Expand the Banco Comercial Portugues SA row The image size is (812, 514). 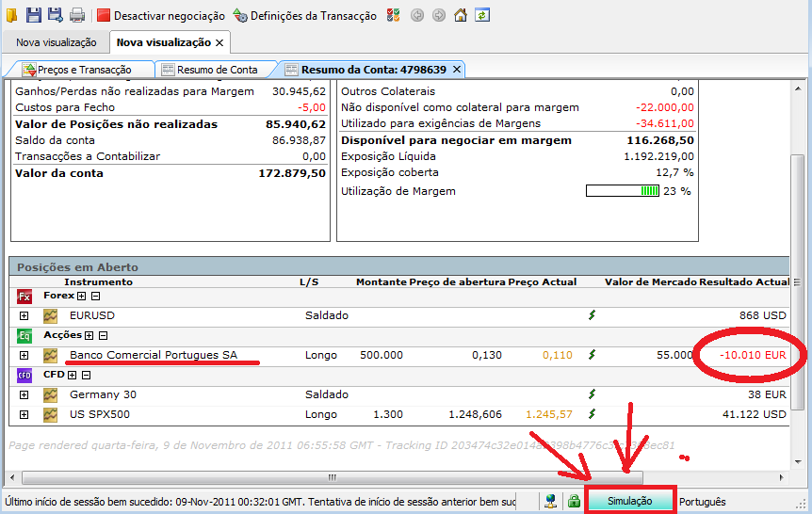click(24, 355)
